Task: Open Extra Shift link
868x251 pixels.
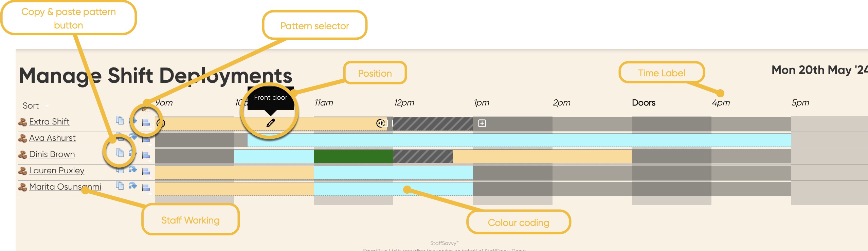Action: [x=49, y=122]
